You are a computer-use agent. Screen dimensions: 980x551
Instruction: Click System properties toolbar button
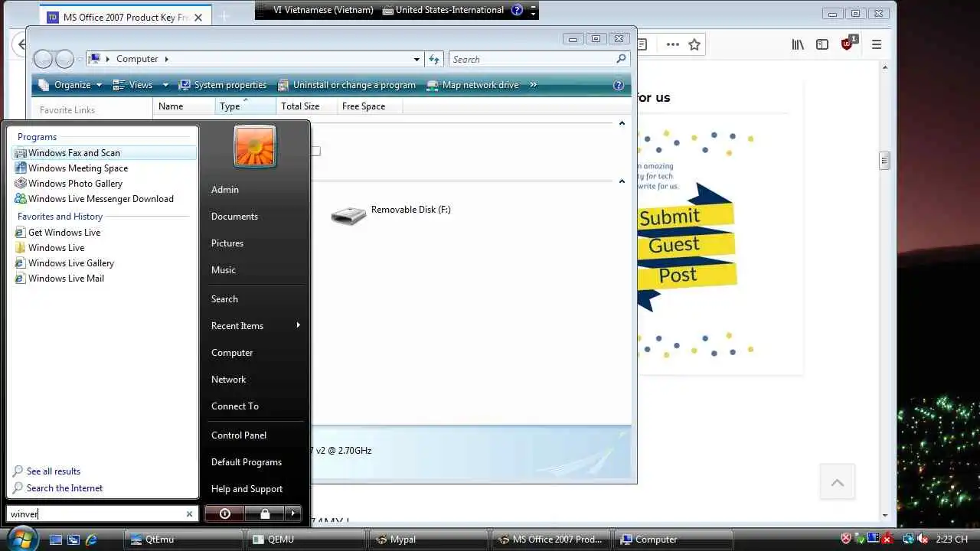[223, 85]
